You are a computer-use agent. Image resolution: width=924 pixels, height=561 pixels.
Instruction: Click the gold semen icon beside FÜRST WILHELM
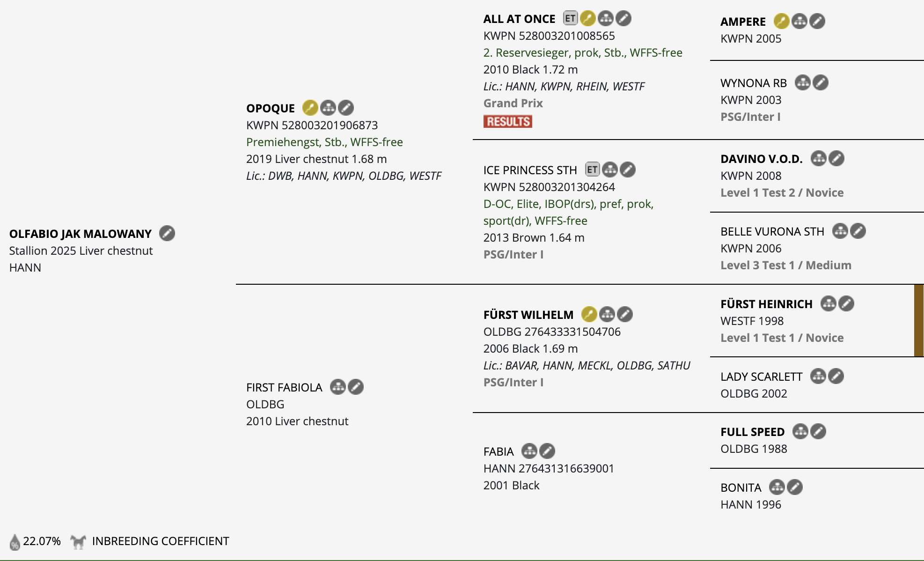click(589, 314)
